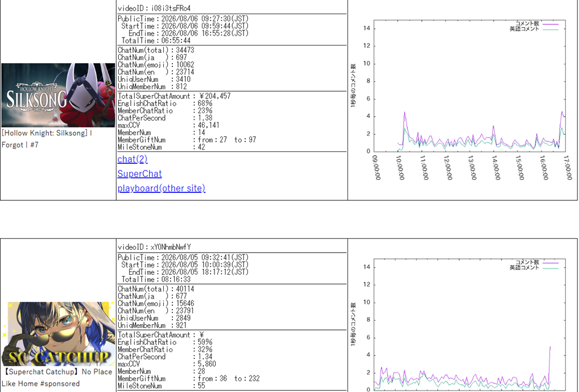Click ChatPerSecond 1.34 value
Viewport: 579px width, 392px height.
tap(205, 357)
